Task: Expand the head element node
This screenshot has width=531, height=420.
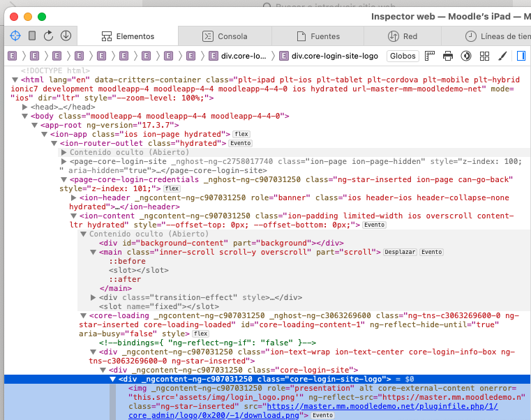Action: pyautogui.click(x=24, y=107)
